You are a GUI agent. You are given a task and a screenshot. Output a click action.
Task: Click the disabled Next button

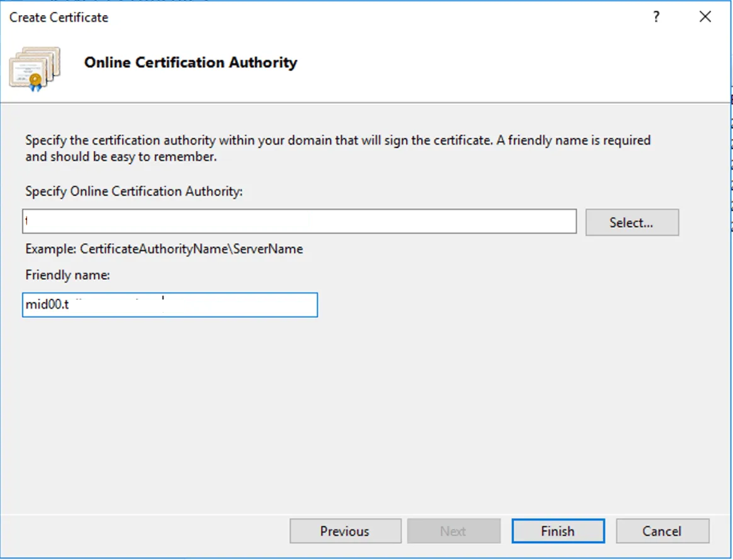(x=453, y=530)
